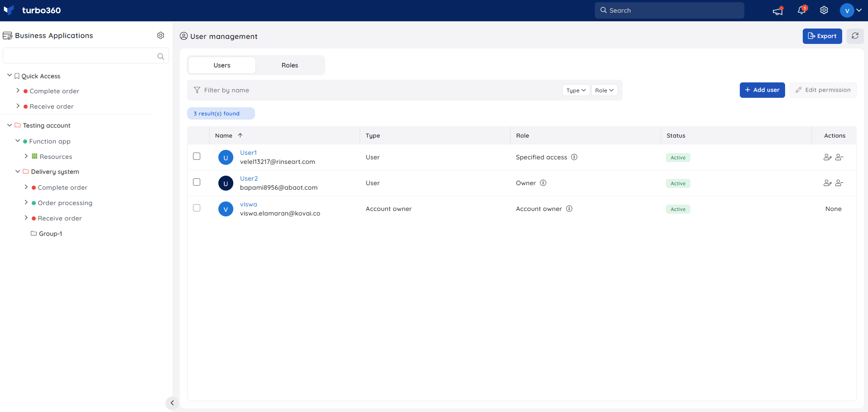
Task: Open the notifications bell icon
Action: click(x=802, y=10)
